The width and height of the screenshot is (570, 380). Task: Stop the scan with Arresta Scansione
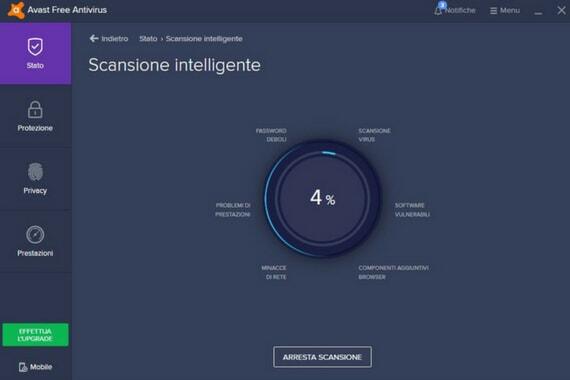[322, 357]
